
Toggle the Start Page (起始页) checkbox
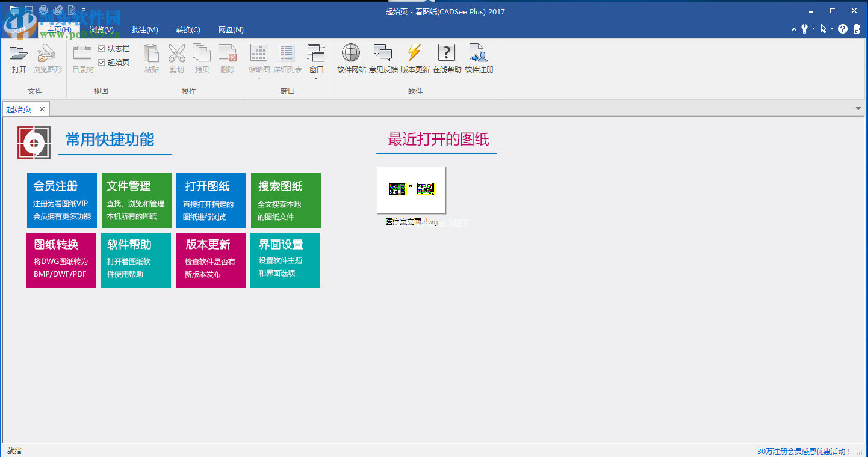102,62
